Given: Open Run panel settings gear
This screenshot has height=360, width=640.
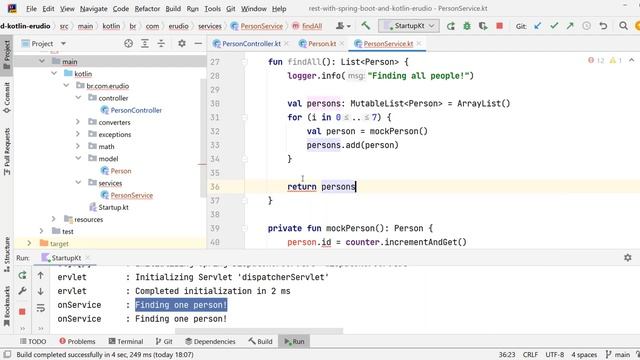Looking at the screenshot, I should [x=628, y=258].
